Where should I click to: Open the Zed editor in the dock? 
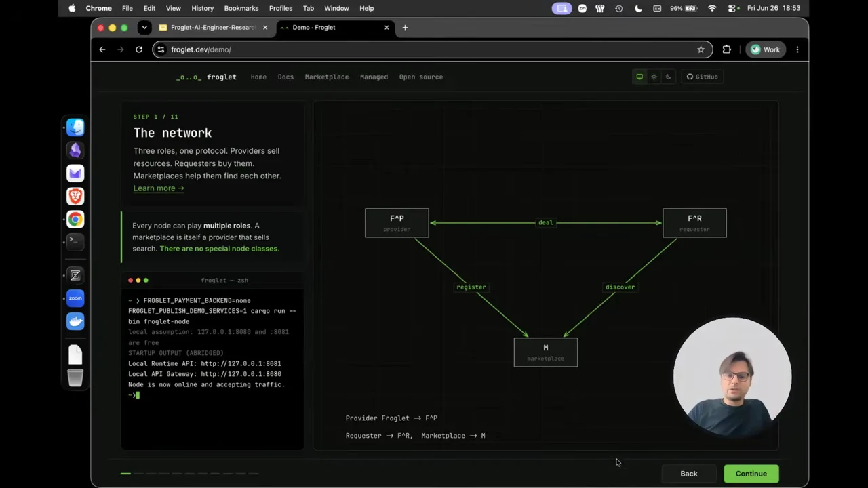tap(75, 275)
